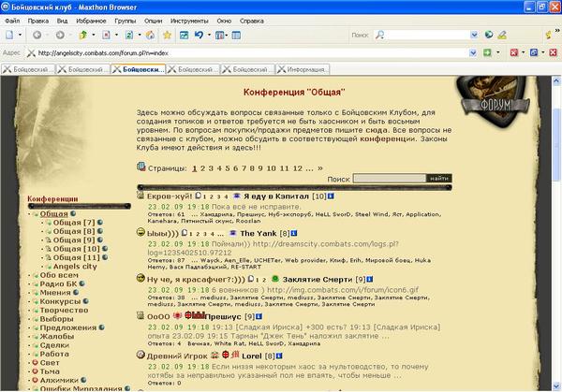This screenshot has width=562, height=392.
Task: Open the Home page icon
Action: pyautogui.click(x=150, y=35)
